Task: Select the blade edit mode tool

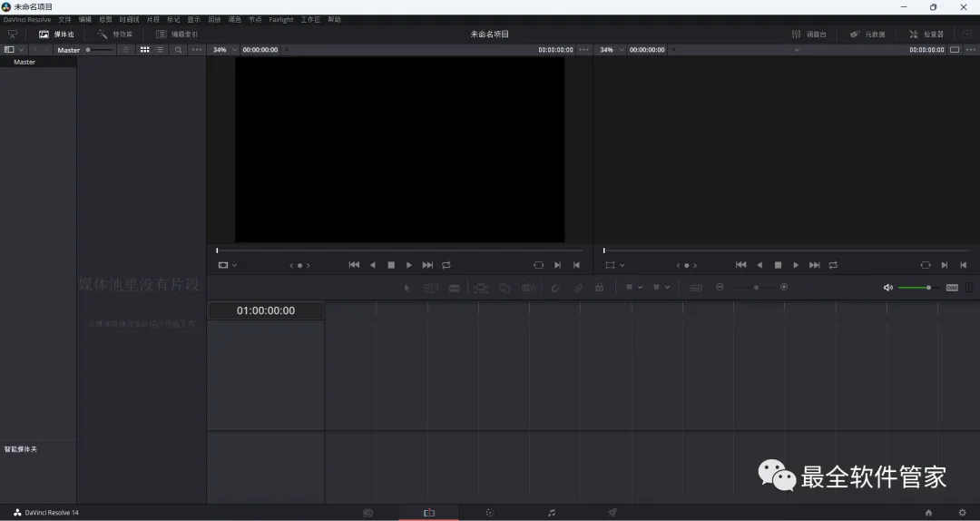Action: click(455, 288)
